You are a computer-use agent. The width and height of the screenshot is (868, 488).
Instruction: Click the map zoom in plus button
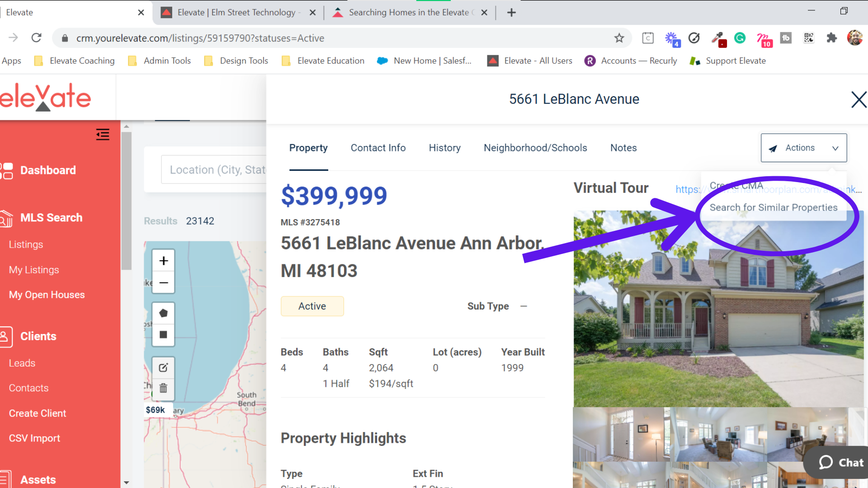[x=164, y=261]
